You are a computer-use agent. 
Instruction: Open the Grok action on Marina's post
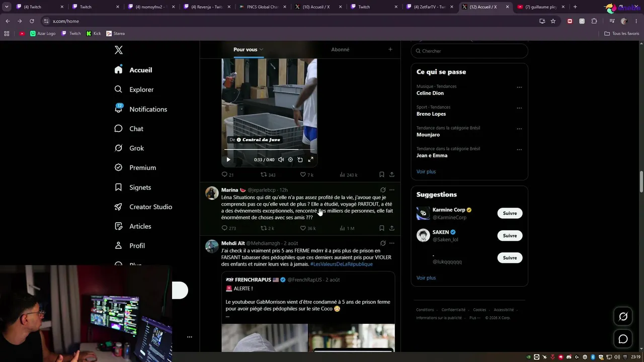[x=383, y=190]
